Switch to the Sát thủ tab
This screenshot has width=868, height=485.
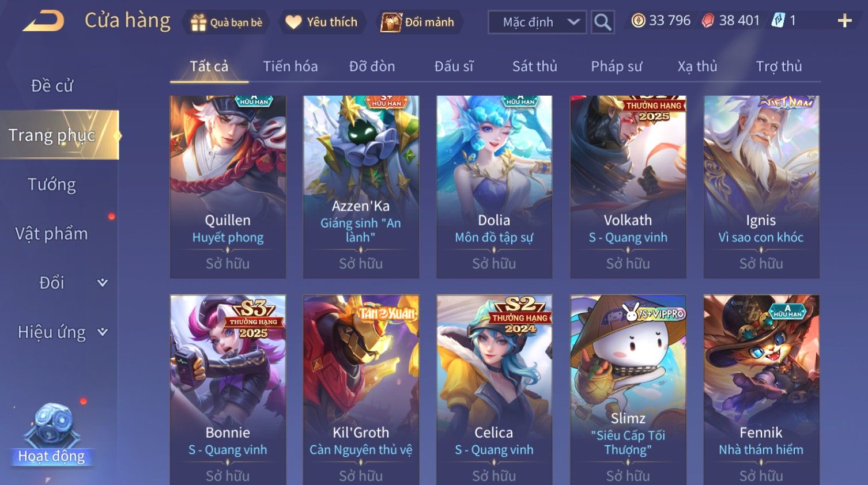coord(534,66)
